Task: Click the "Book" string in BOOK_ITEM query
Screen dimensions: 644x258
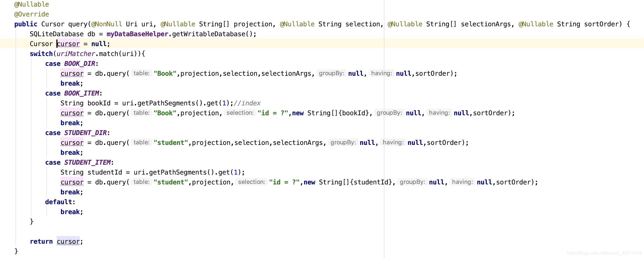Action: point(165,113)
